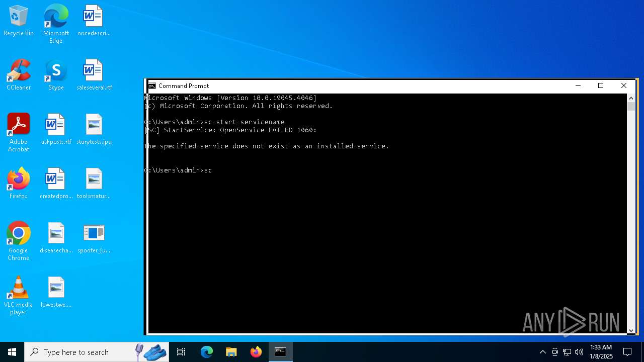Maximize the Command Prompt window

pos(601,86)
